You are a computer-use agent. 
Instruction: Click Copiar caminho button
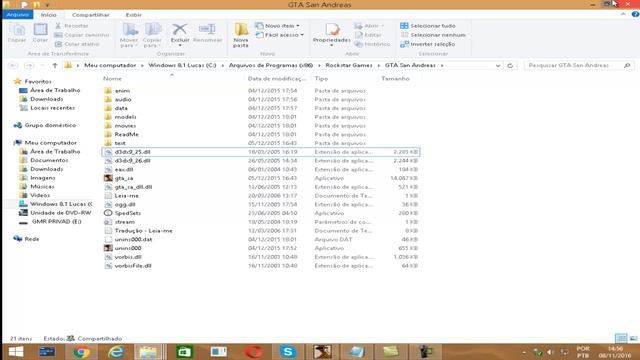pyautogui.click(x=82, y=35)
